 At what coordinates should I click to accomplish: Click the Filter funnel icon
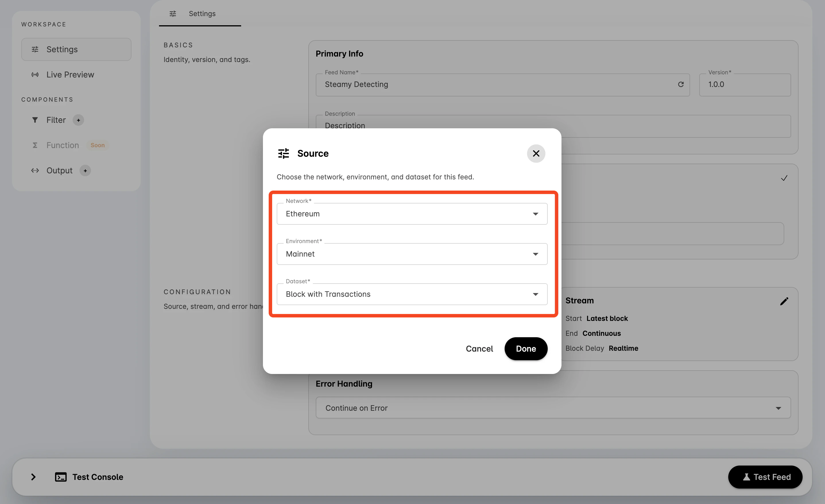click(x=35, y=120)
